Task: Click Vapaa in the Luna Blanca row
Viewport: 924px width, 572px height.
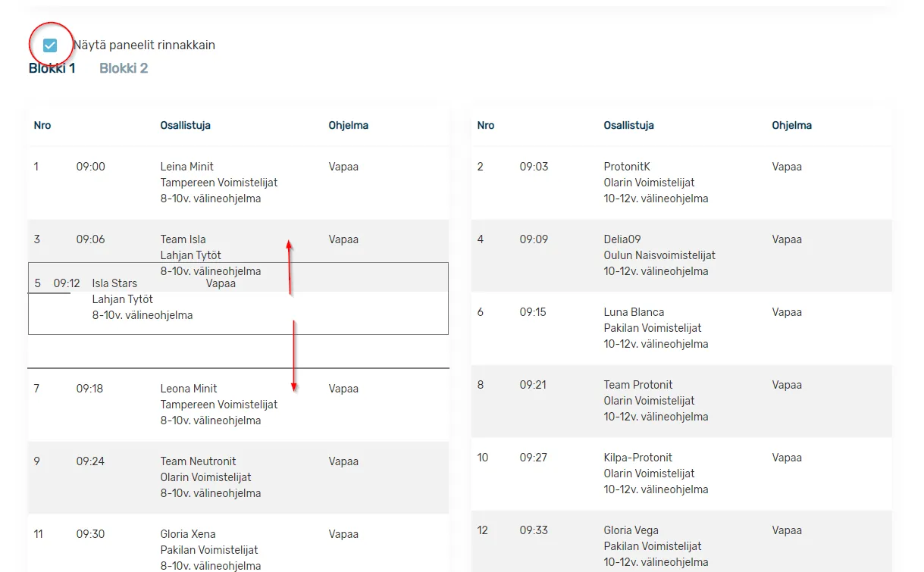Action: [787, 312]
